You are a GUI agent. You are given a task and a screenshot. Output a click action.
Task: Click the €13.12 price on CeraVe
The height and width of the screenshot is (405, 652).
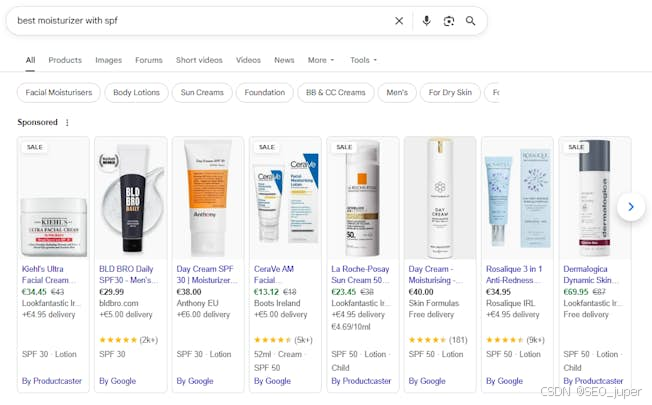click(266, 292)
